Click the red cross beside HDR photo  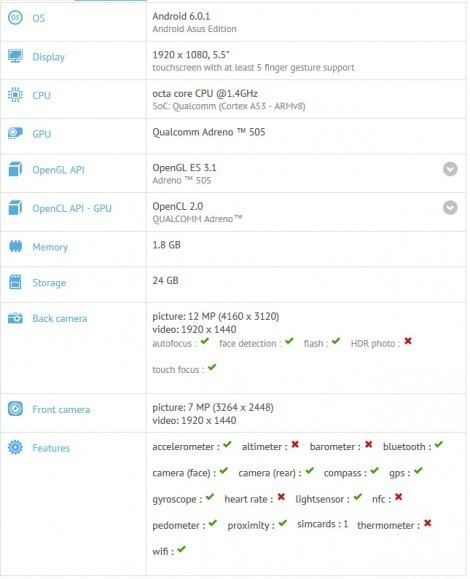[x=408, y=341]
